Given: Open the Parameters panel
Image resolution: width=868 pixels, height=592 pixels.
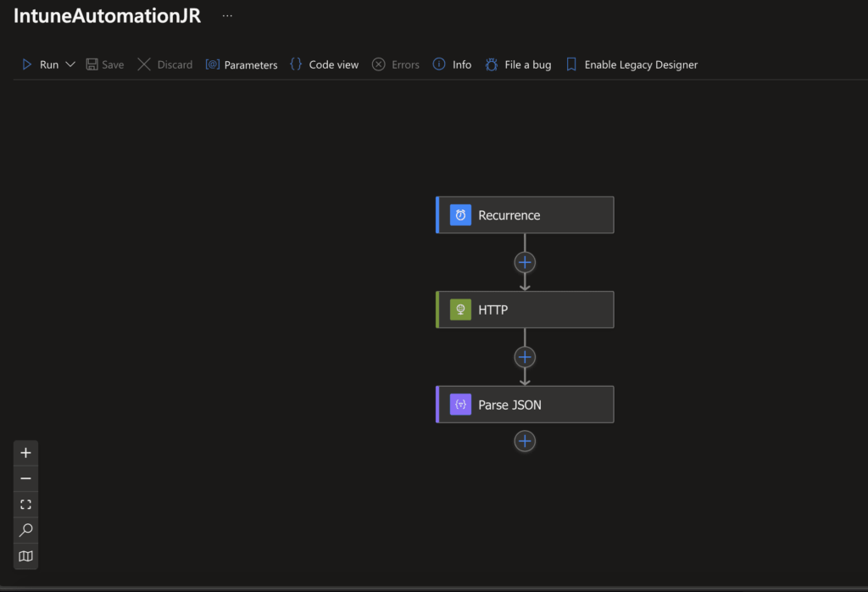Looking at the screenshot, I should pyautogui.click(x=241, y=64).
